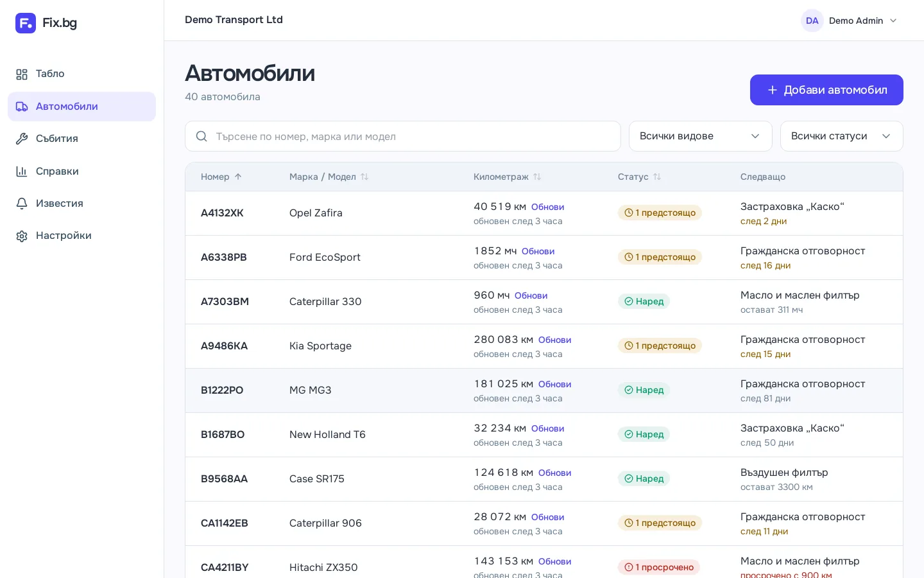Click Обнови for Ford EcoSport

click(538, 251)
